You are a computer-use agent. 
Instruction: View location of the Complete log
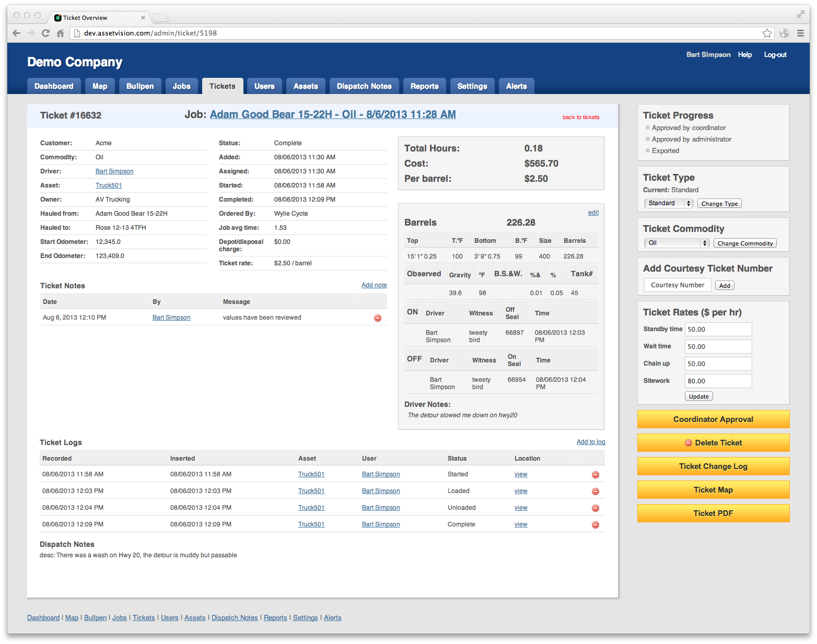521,524
